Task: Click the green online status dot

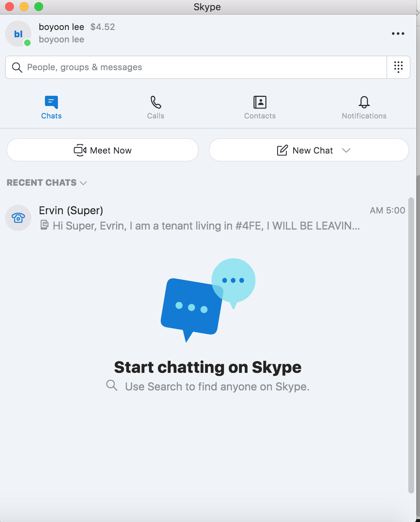Action: (27, 43)
